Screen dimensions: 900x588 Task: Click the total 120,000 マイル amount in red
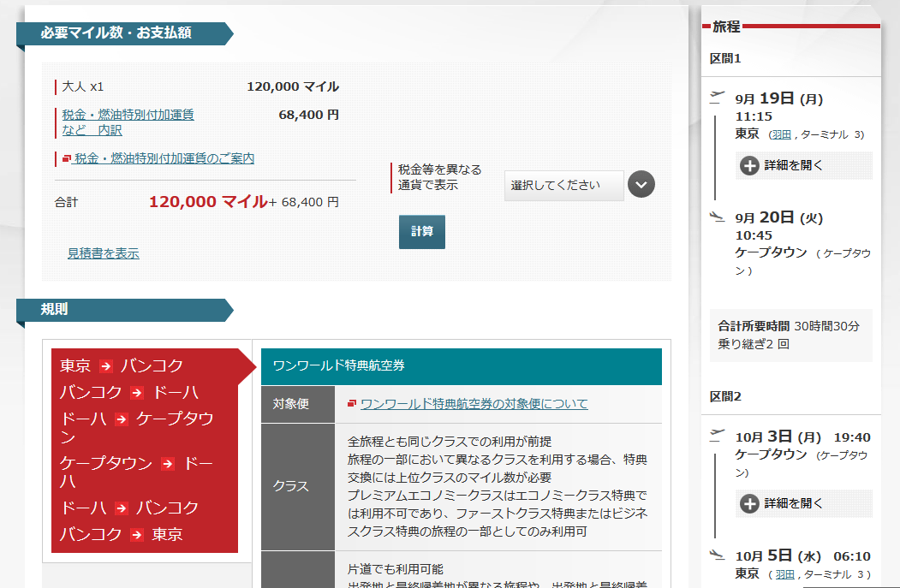pyautogui.click(x=208, y=201)
